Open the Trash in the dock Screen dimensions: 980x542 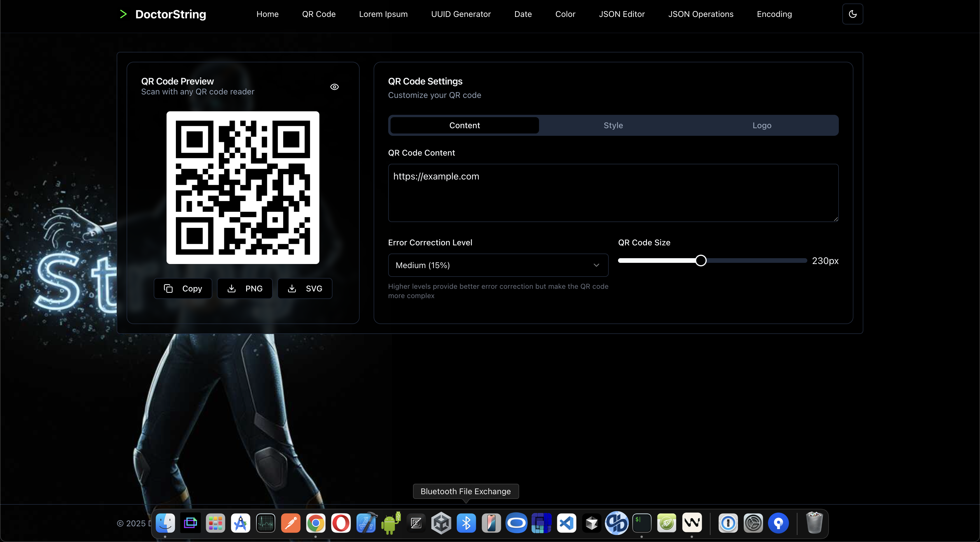(x=815, y=523)
